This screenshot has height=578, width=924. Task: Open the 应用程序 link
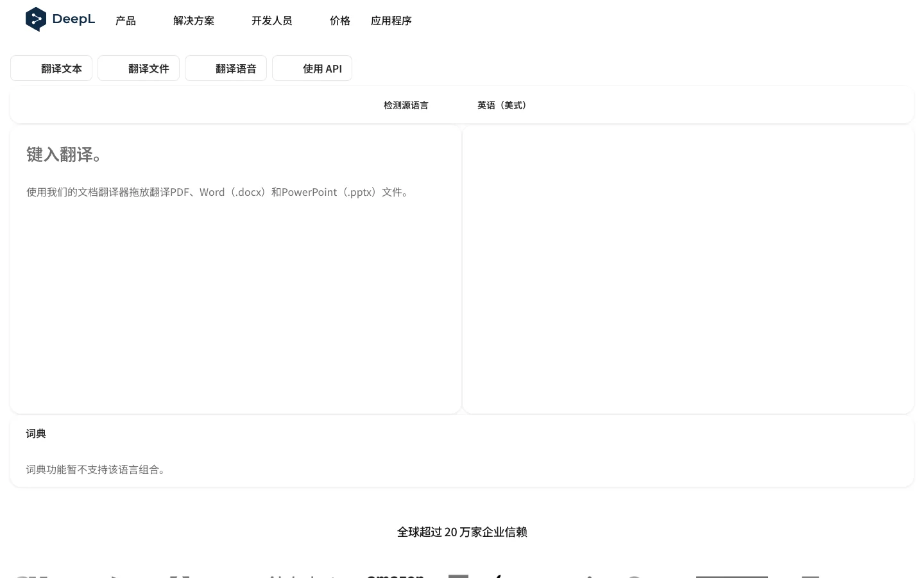click(x=391, y=21)
